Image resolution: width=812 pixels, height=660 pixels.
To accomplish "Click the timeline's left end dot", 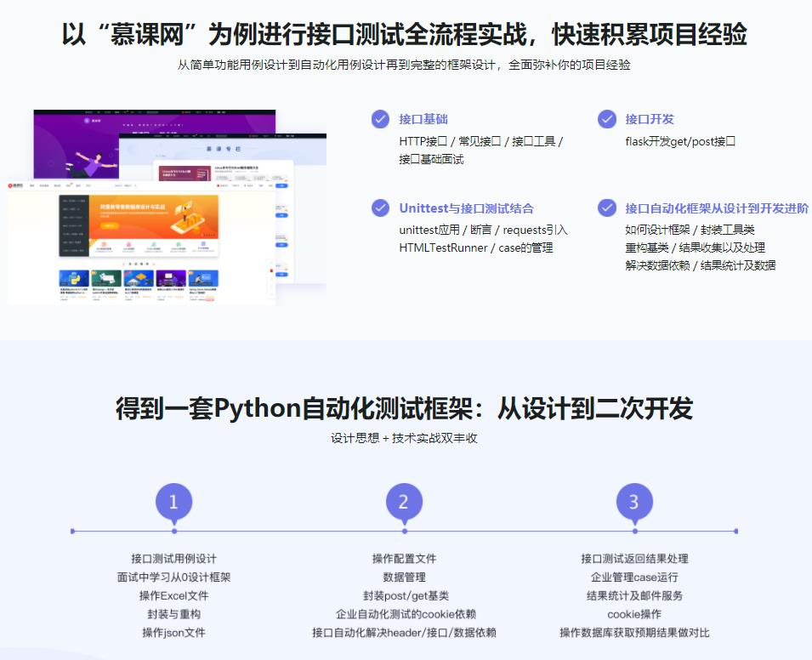I will coord(72,532).
